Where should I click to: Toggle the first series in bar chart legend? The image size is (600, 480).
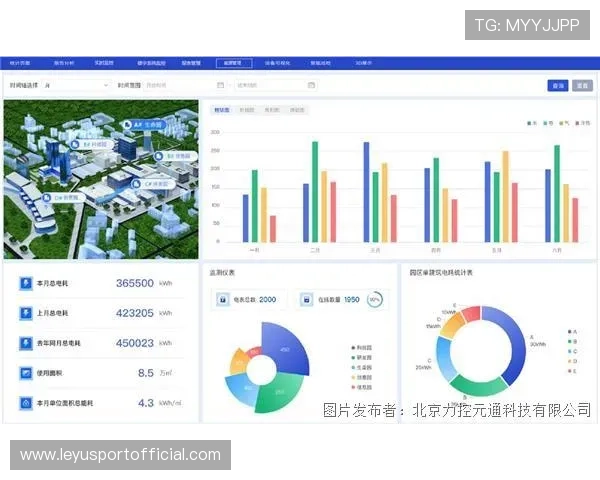[530, 123]
